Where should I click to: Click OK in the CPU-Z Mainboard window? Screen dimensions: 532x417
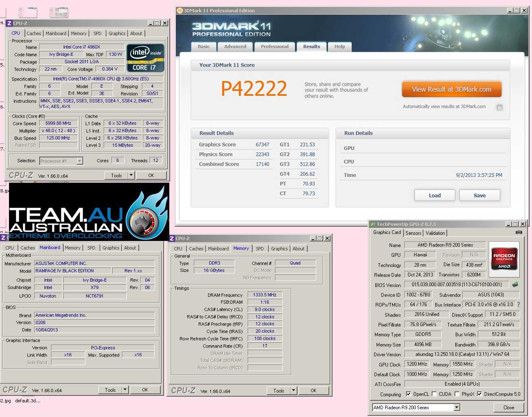point(145,390)
